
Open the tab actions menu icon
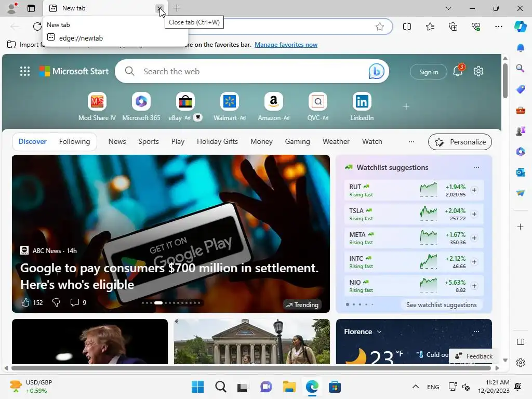(31, 8)
